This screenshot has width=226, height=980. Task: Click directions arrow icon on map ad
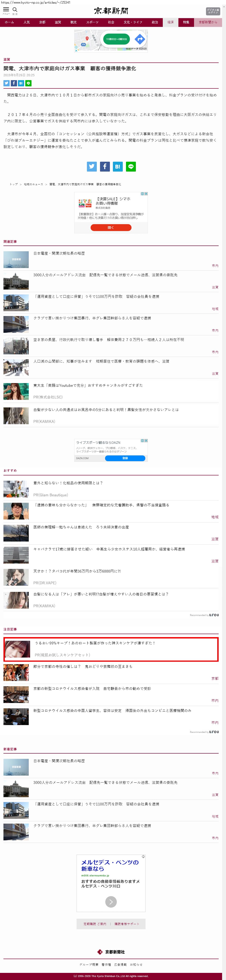[x=140, y=39]
